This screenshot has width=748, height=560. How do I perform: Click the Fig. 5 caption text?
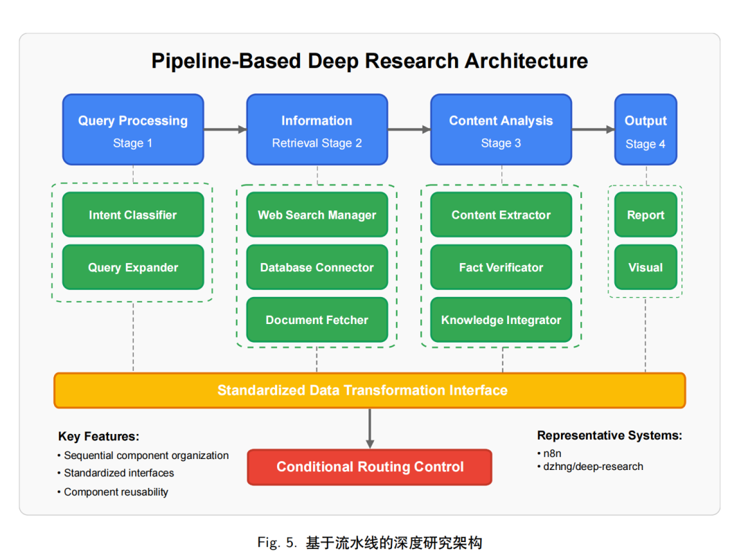tap(370, 543)
